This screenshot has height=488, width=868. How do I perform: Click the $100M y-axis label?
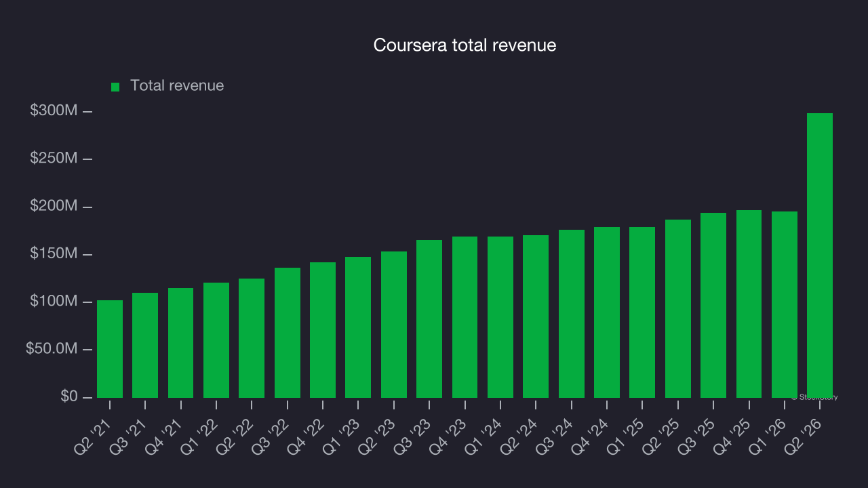coord(54,301)
